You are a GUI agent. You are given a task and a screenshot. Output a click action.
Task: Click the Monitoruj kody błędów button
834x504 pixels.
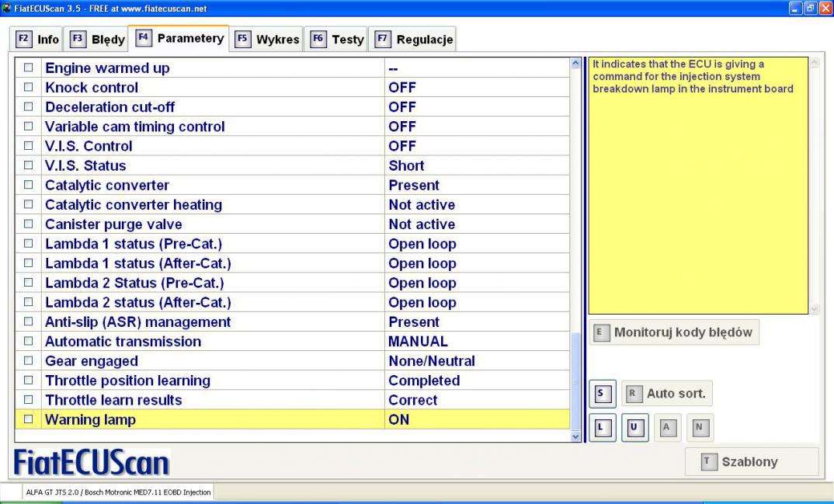[x=674, y=332]
